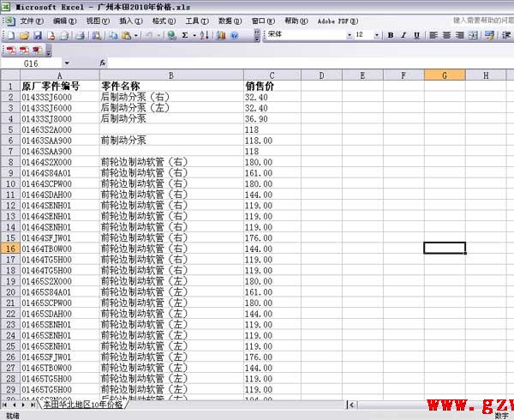Click the third Adobe PDF review icon
This screenshot has height=420, width=514.
click(37, 51)
